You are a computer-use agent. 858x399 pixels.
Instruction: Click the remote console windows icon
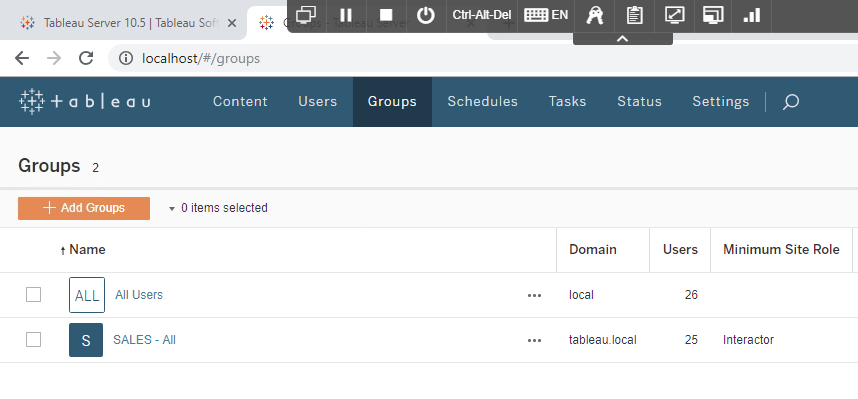(307, 15)
